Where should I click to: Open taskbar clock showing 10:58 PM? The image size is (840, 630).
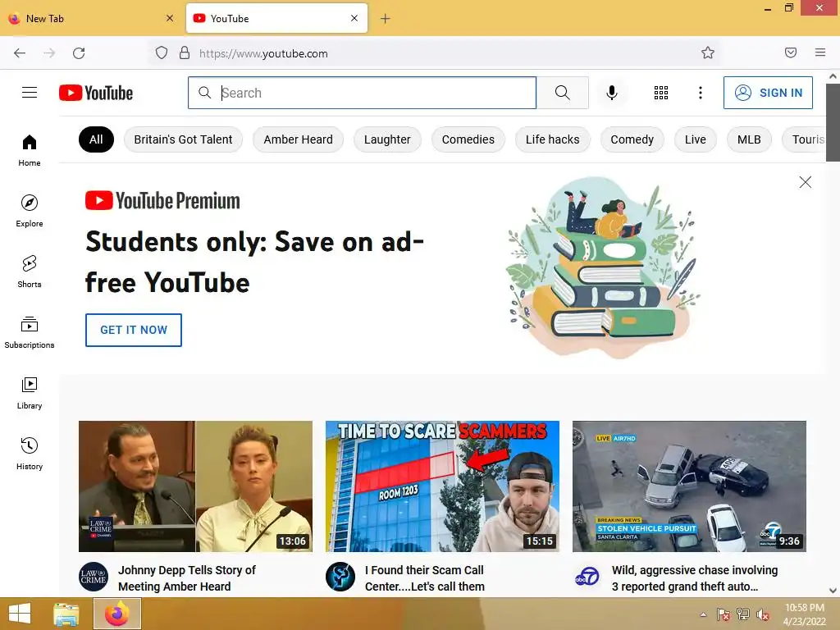(804, 614)
